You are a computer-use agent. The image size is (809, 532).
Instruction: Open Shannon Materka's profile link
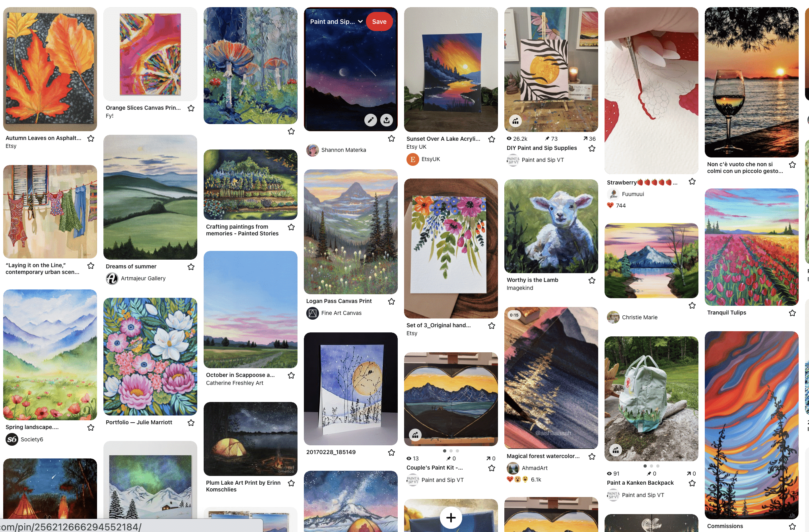[344, 150]
